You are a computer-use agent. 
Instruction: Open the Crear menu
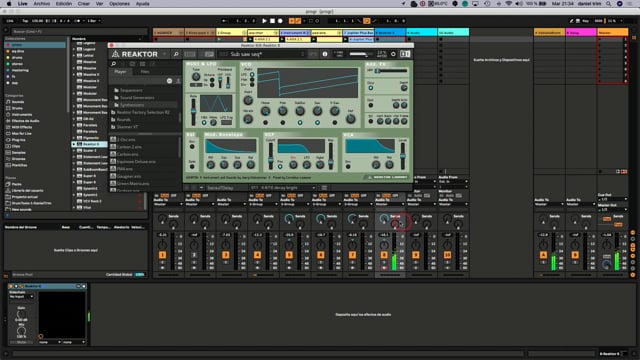[84, 4]
